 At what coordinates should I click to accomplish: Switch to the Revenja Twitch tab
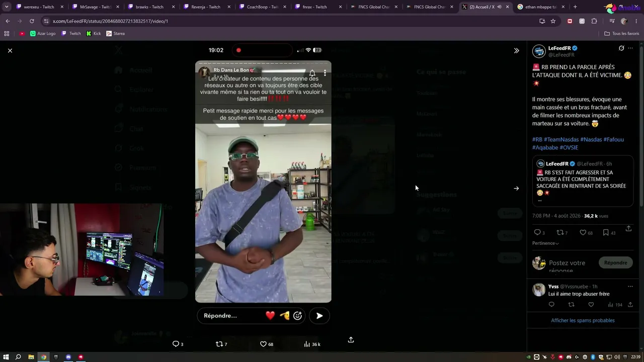tap(204, 7)
